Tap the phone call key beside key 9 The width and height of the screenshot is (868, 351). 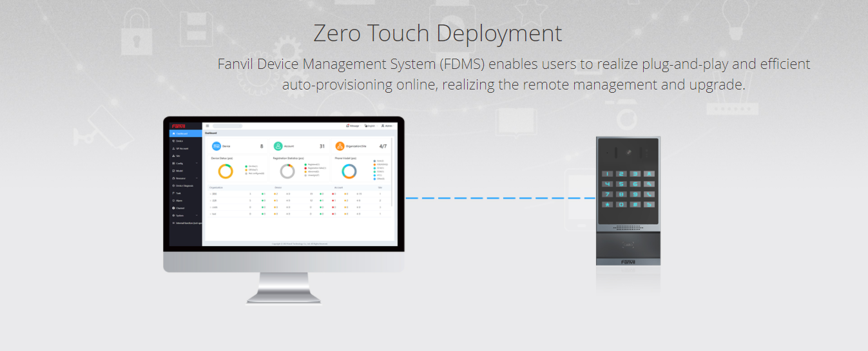coord(649,194)
